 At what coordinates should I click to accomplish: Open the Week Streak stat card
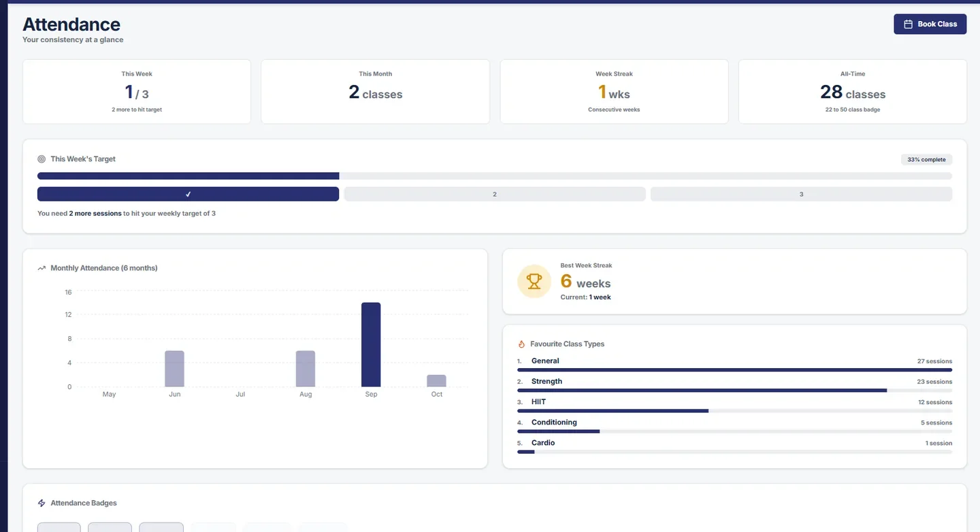coord(614,91)
